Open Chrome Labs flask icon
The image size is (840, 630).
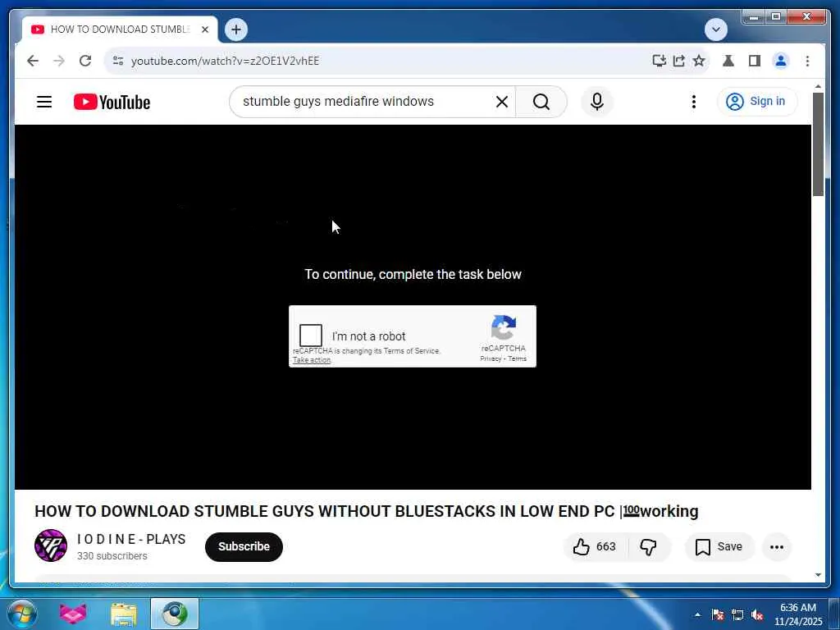pos(728,61)
